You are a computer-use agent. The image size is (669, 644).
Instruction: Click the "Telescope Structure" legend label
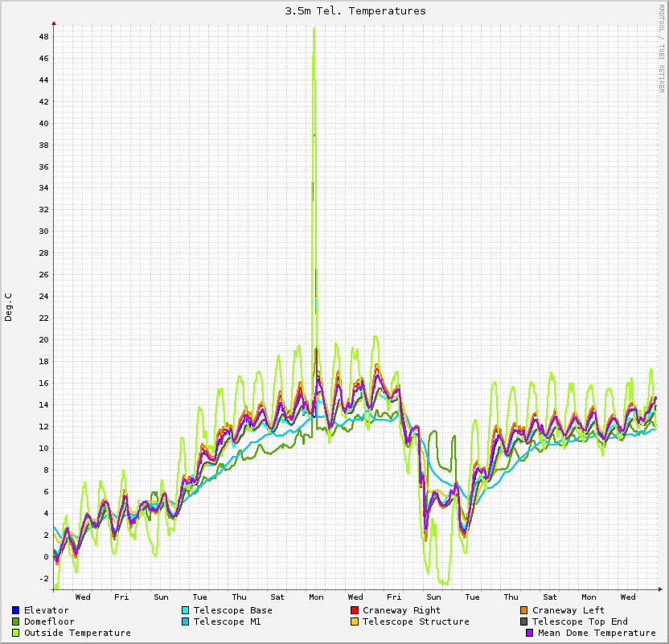(416, 621)
